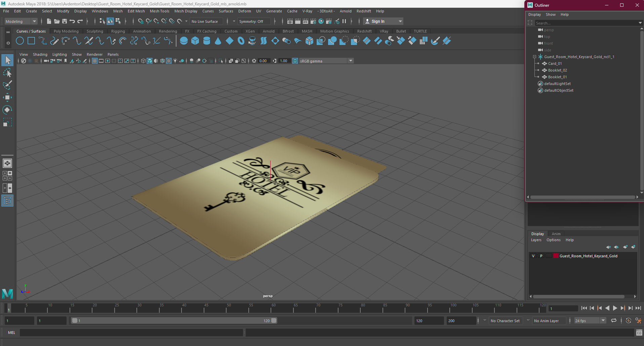Collapse the Guest_Room_Hotel_Keycard_Gold_ncl1_1 tree node
Viewport: 644px width, 346px height.
coord(534,57)
